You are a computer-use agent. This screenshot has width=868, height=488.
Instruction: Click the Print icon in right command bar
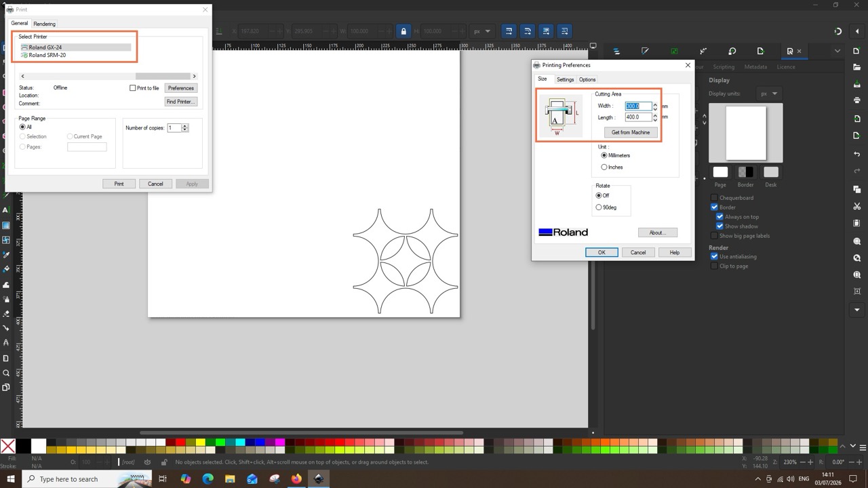click(857, 100)
